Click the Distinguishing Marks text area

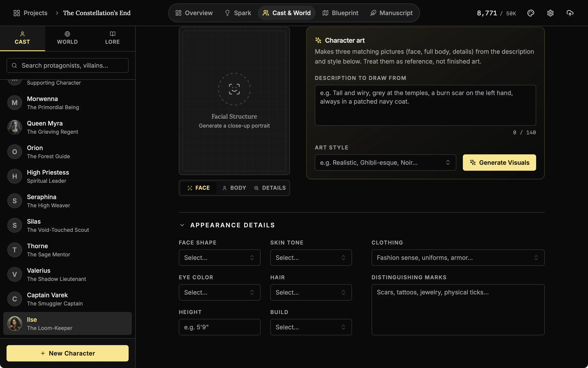458,310
